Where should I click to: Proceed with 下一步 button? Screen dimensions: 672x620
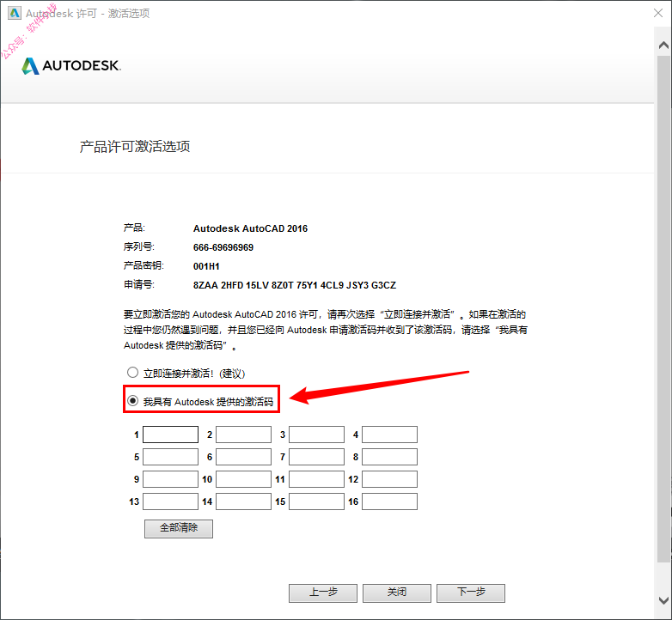(471, 593)
